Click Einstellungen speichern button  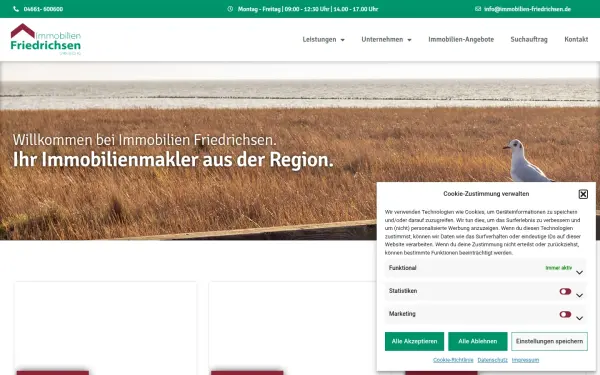[x=549, y=341]
